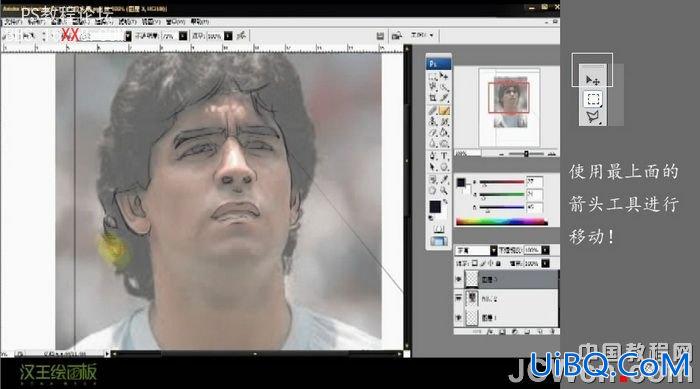Open the 图像 (Image) menu
This screenshot has height=389, width=700.
58,21
